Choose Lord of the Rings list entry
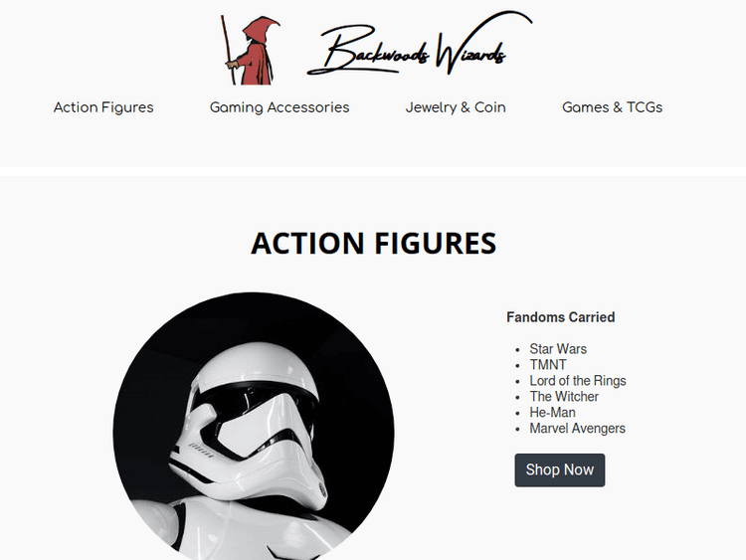Image resolution: width=746 pixels, height=560 pixels. (x=578, y=381)
